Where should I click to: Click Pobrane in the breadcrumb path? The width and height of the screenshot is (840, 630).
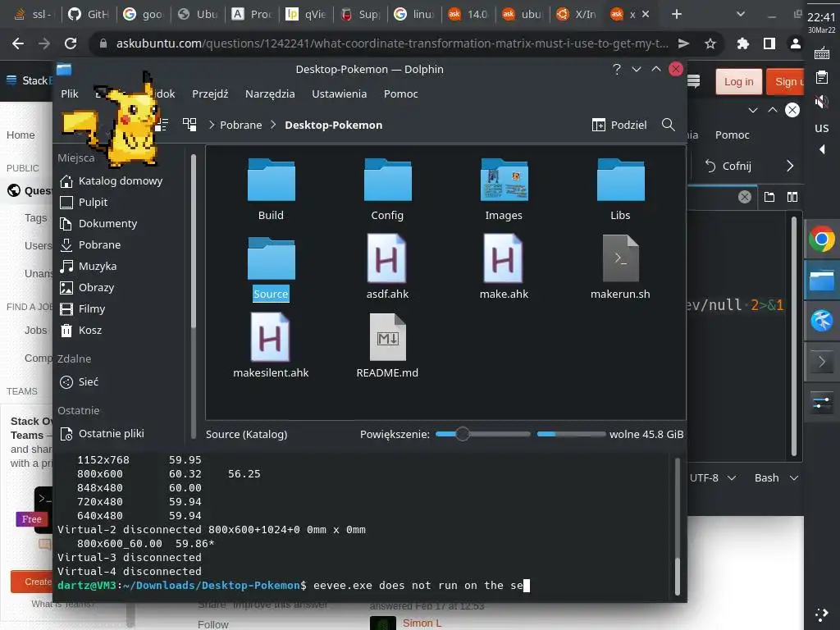241,125
